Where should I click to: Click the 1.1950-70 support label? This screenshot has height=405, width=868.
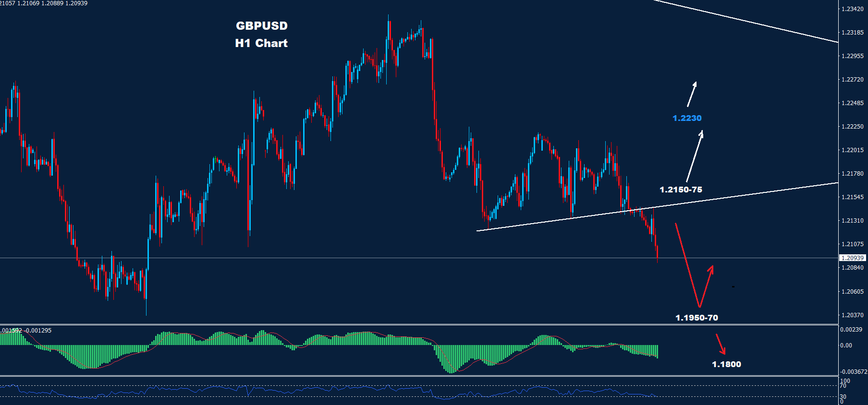697,318
